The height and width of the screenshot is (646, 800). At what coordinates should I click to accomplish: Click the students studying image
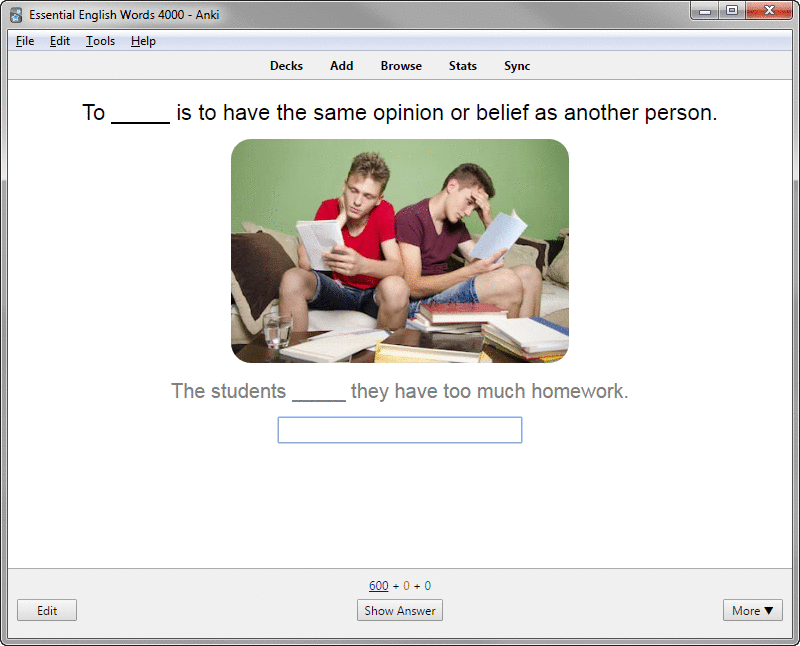(x=400, y=251)
